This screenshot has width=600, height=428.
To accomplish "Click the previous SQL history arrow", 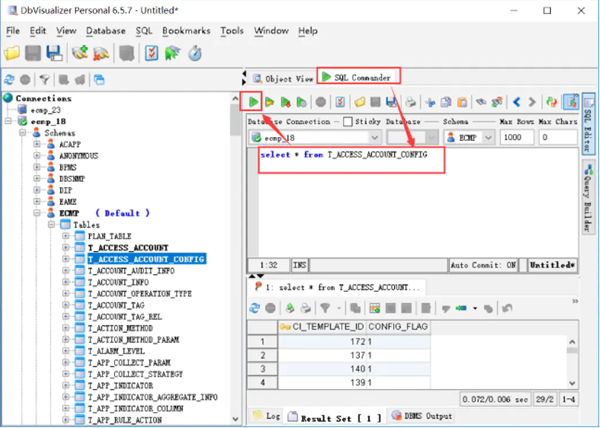I will [517, 101].
